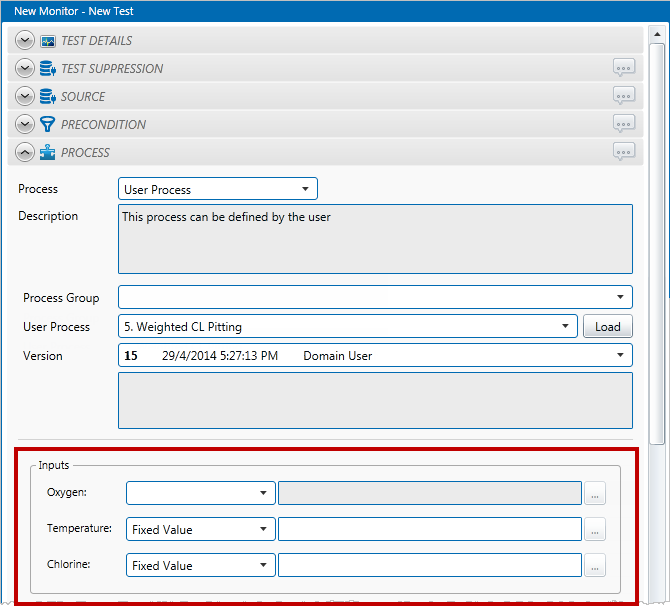Click the Precondition funnel icon
This screenshot has height=609, width=670.
48,125
